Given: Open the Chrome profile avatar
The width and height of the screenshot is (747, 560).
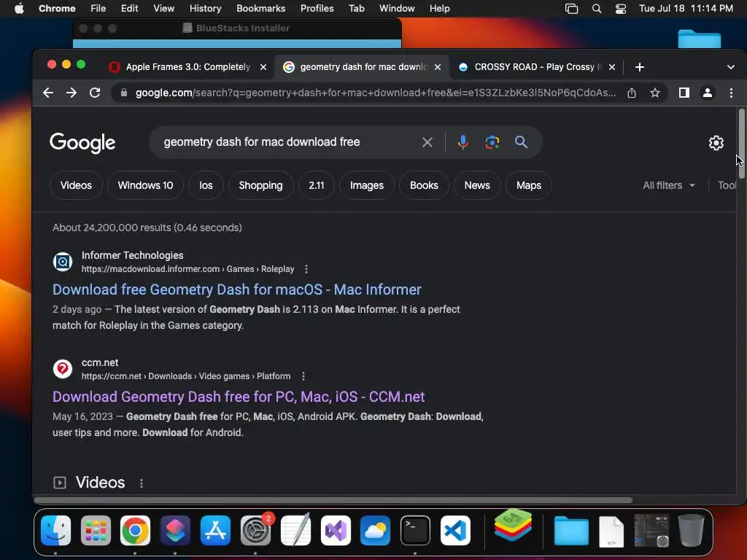Looking at the screenshot, I should pyautogui.click(x=708, y=93).
